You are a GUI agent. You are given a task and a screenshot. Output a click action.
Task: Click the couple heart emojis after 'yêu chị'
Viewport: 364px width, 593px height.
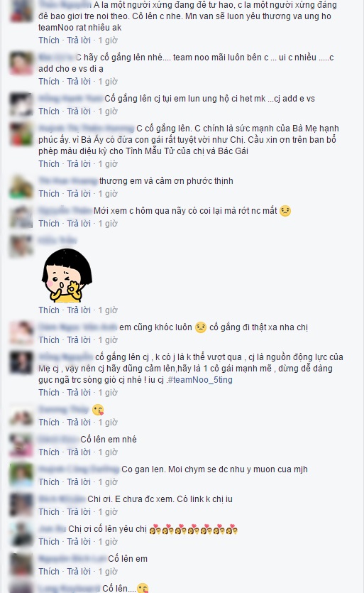tap(194, 530)
